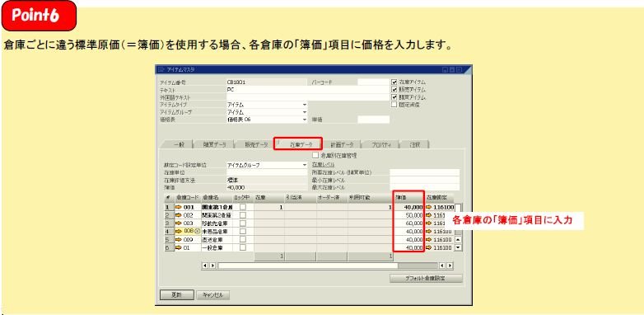The height and width of the screenshot is (315, 644).
Task: Enable the 固定資産 checkbox
Action: pos(394,105)
